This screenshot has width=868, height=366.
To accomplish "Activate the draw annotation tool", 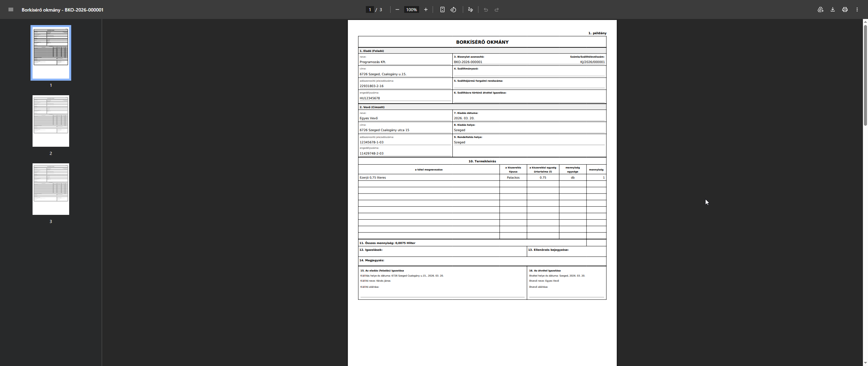I will tap(470, 9).
